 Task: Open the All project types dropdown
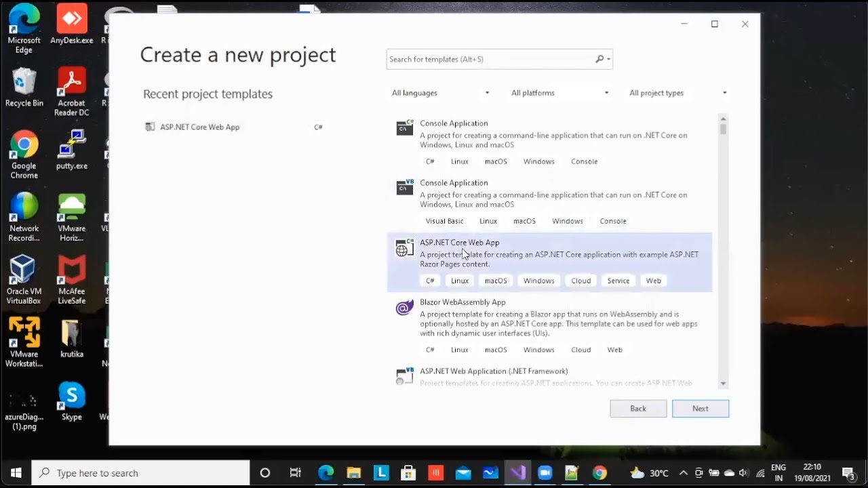point(677,93)
